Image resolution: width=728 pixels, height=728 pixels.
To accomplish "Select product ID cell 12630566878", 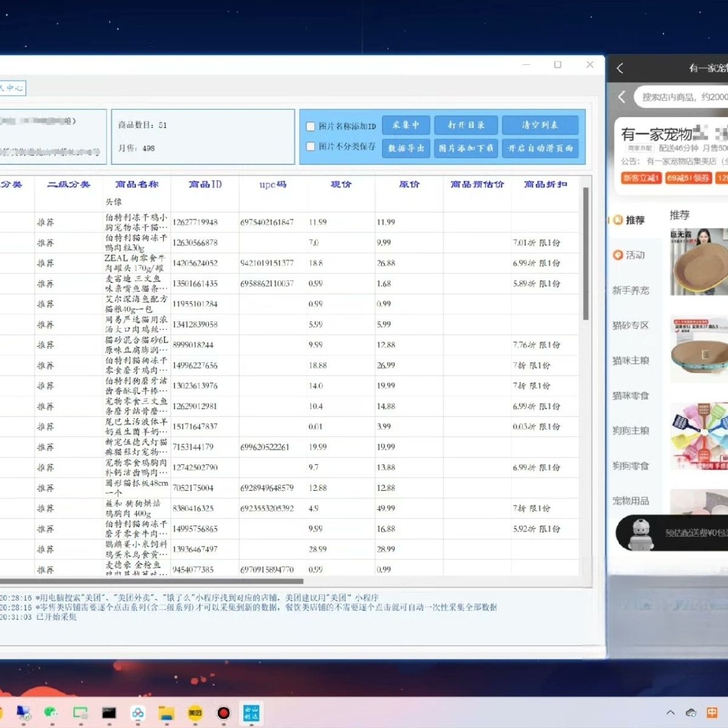I will [x=195, y=243].
